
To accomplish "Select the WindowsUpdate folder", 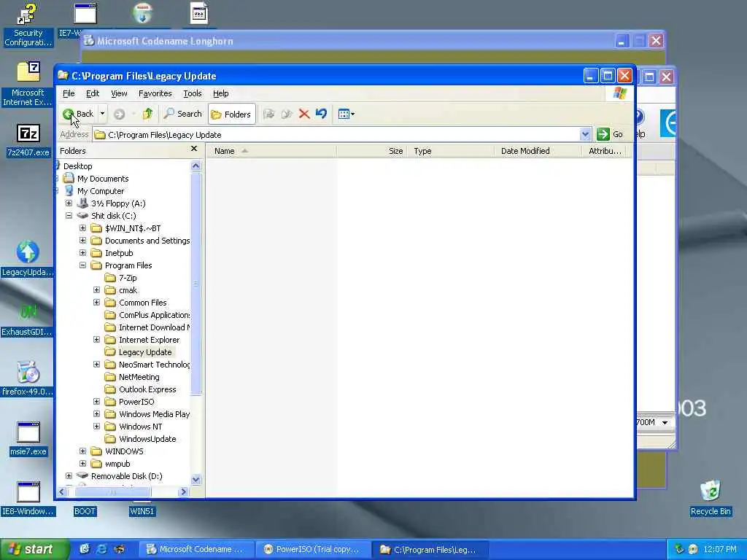I will pos(147,438).
